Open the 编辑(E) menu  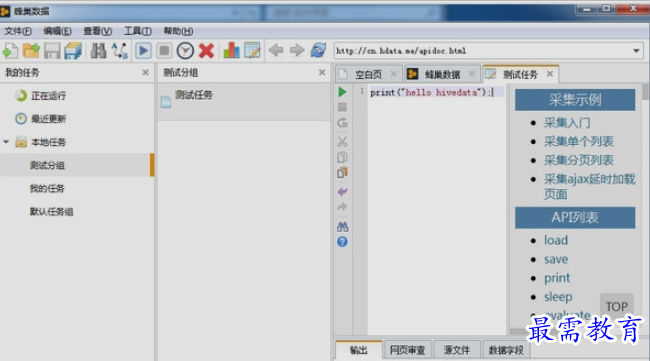coord(57,31)
